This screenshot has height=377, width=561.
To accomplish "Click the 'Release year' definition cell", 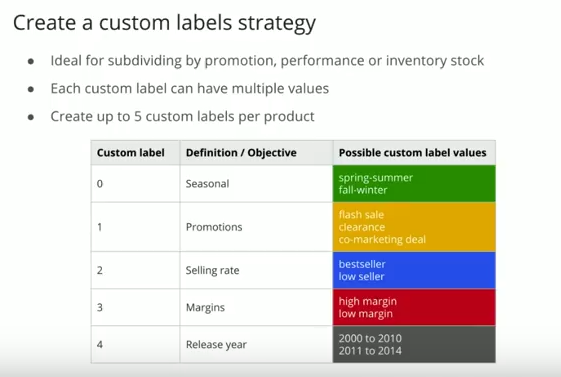I will tap(257, 344).
